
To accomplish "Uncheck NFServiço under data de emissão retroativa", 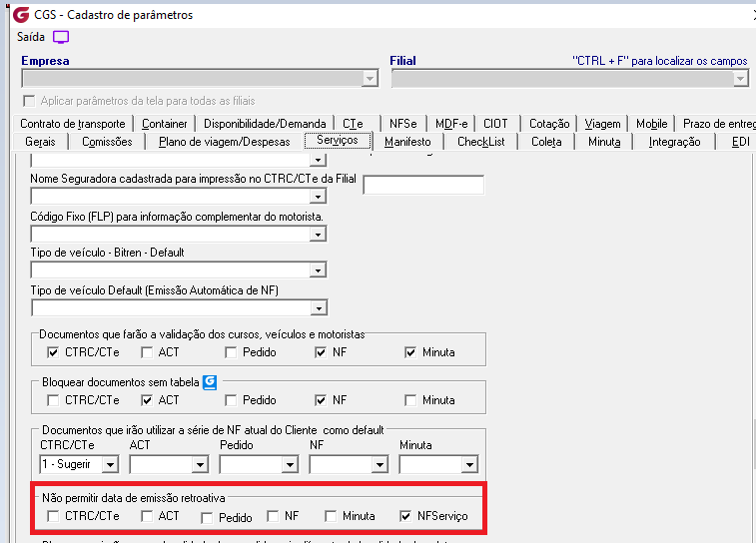I will point(405,516).
